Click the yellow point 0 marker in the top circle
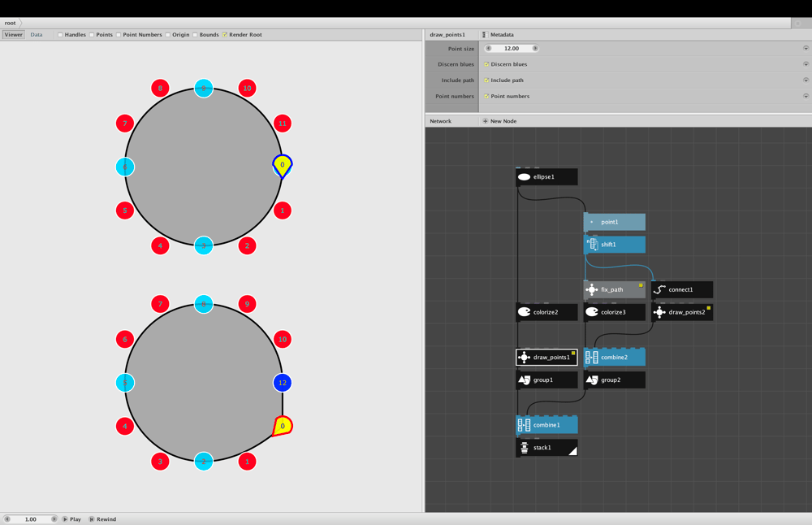The width and height of the screenshot is (812, 525). pyautogui.click(x=283, y=166)
